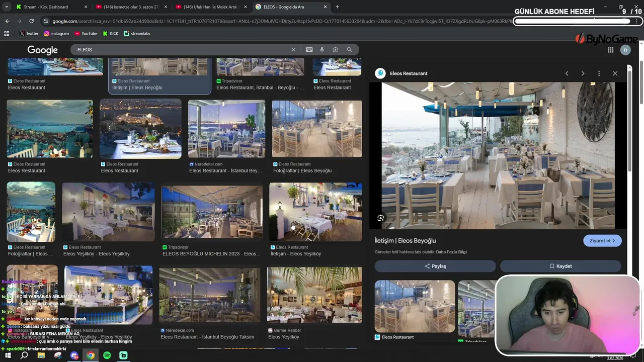Select Gurme Rehber Eleos Yeşilköy image
This screenshot has height=362, width=644.
(314, 295)
